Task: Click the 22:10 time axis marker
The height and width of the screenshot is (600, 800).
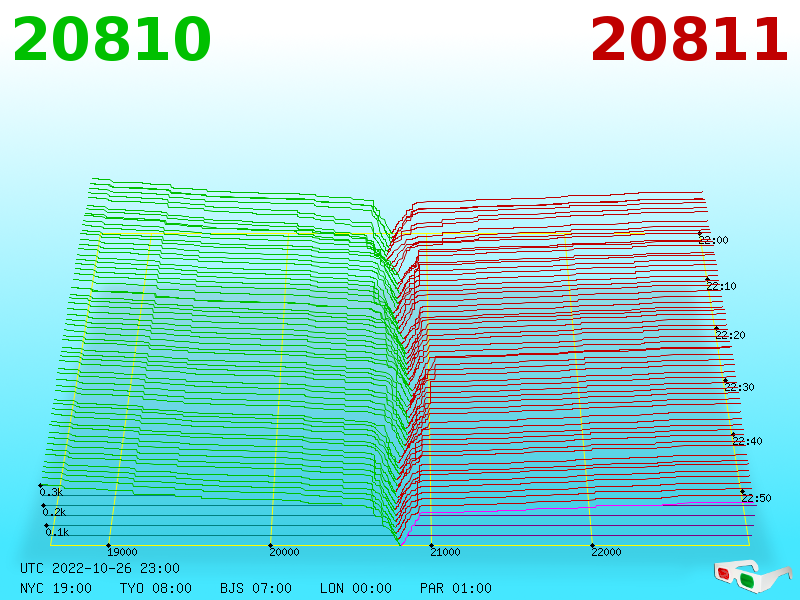Action: pos(721,286)
